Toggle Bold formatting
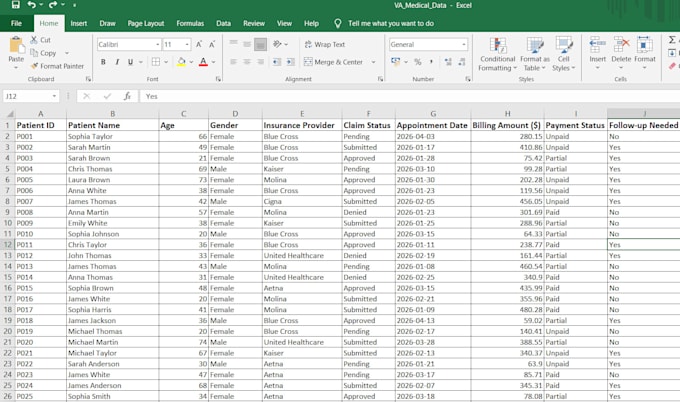680x402 pixels. pos(103,62)
